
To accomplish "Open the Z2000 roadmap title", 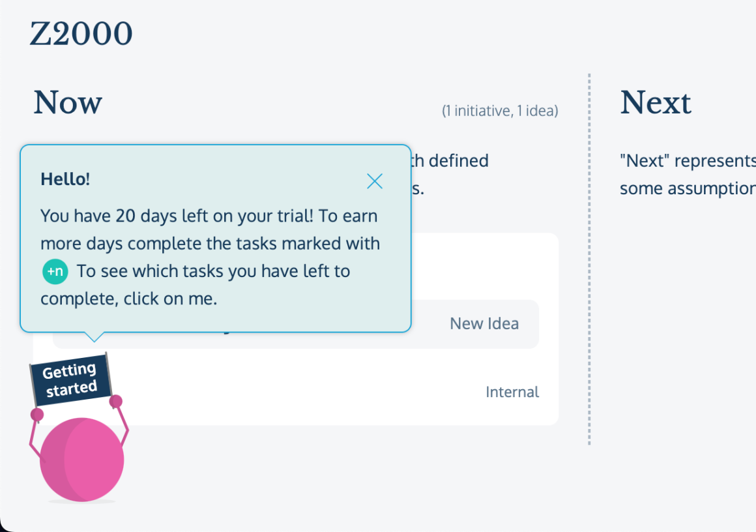I will 81,32.
